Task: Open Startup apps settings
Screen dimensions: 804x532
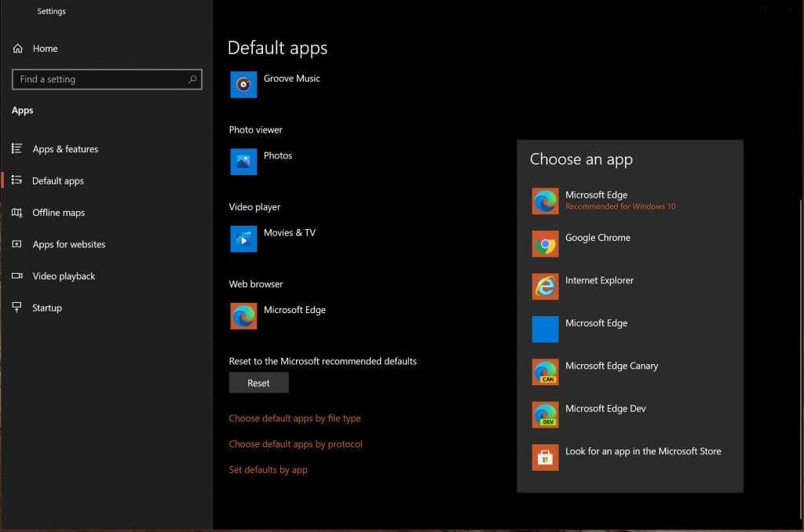Action: 49,308
